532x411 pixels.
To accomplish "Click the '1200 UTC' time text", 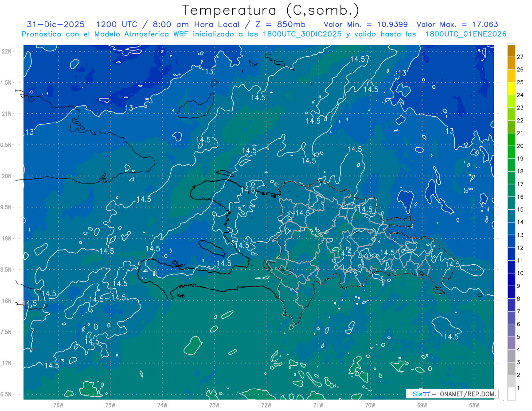I will point(117,24).
